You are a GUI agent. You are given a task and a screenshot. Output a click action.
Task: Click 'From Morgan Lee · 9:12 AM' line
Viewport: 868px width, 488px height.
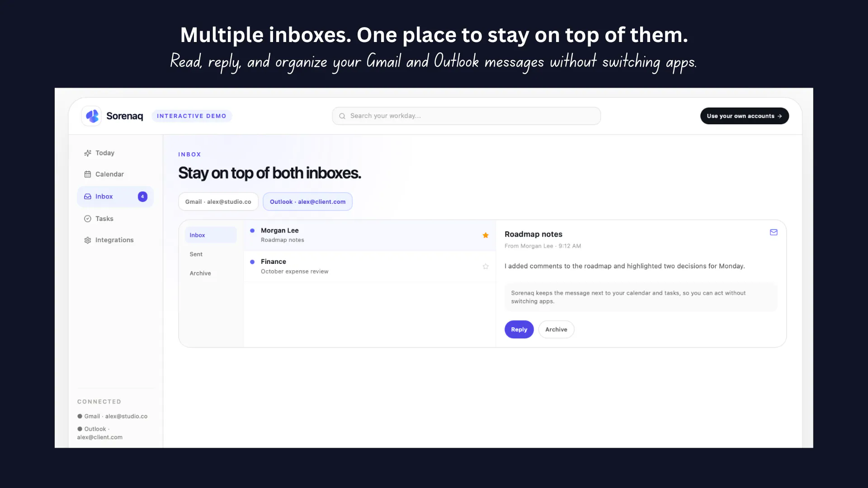coord(542,246)
